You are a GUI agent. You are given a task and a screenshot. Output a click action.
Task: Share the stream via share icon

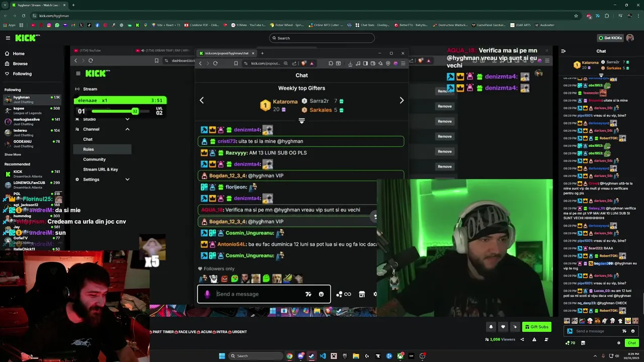pos(522,339)
